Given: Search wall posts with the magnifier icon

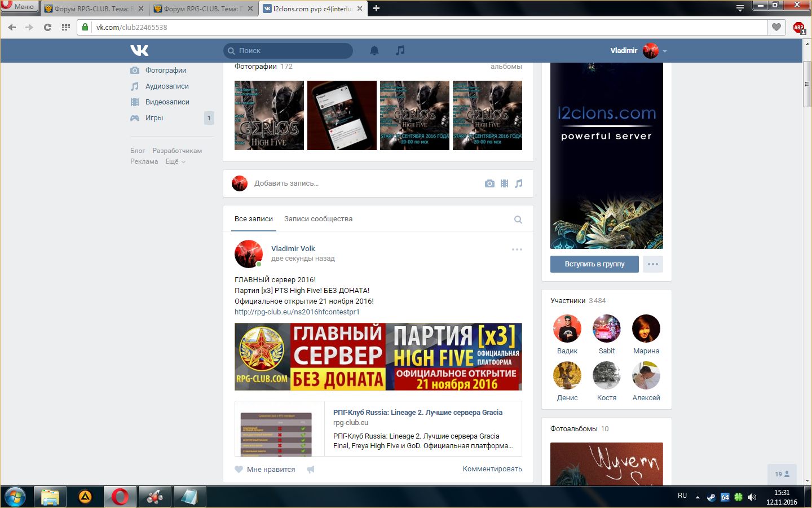Looking at the screenshot, I should click(x=518, y=220).
